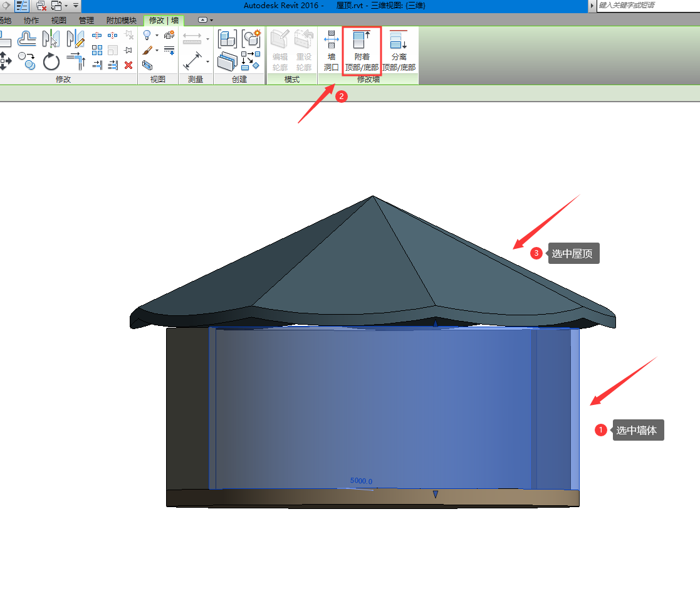This screenshot has height=593, width=700.
Task: Switch to the 视图 ribbon tab
Action: coord(58,21)
